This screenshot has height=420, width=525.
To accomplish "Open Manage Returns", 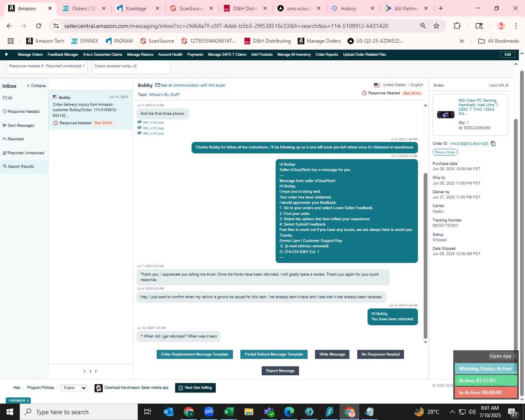I will 140,55.
